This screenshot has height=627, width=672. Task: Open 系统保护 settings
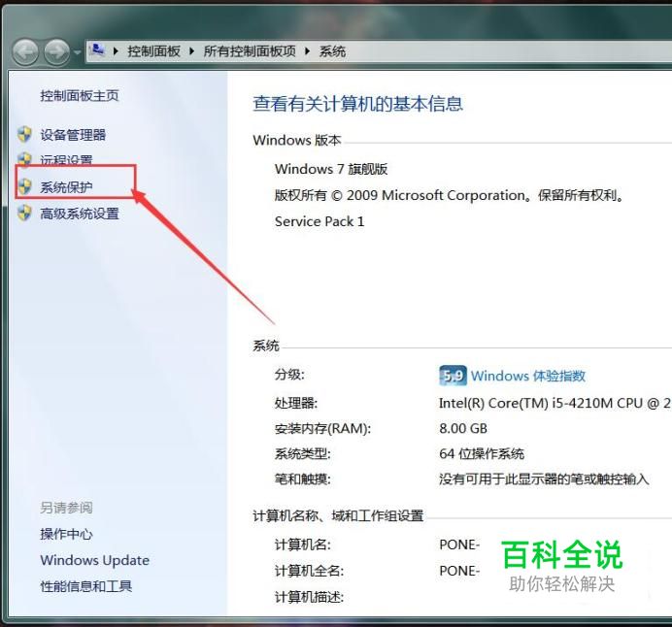pos(66,187)
